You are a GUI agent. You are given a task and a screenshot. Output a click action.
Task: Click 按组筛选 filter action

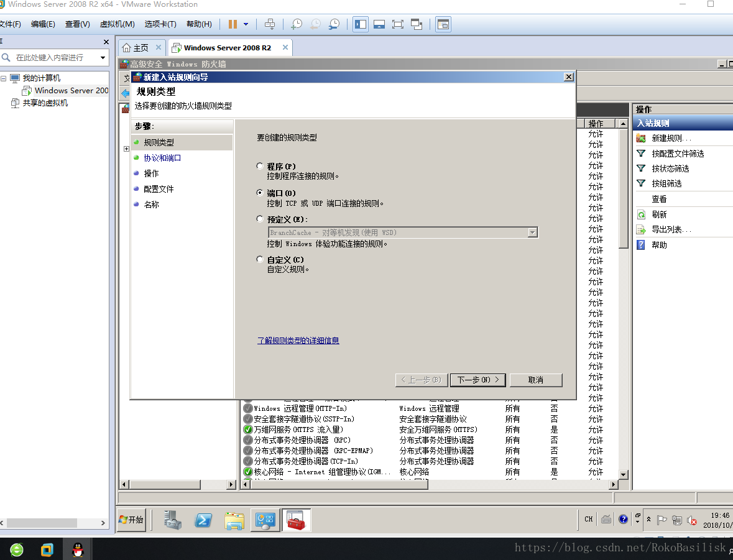[666, 184]
